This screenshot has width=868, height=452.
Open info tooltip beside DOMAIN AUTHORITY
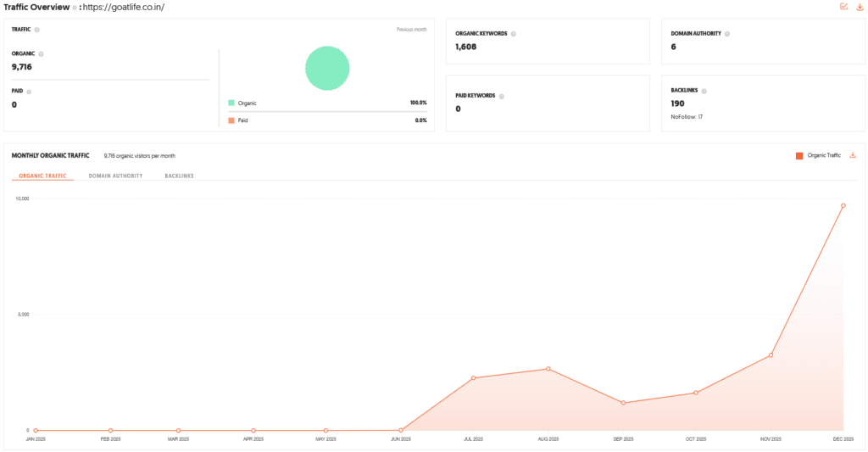tap(726, 34)
